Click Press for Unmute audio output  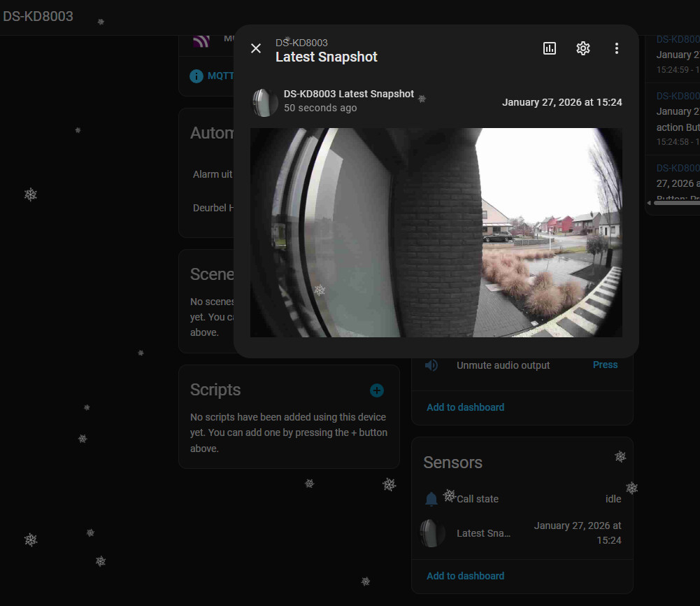point(605,365)
